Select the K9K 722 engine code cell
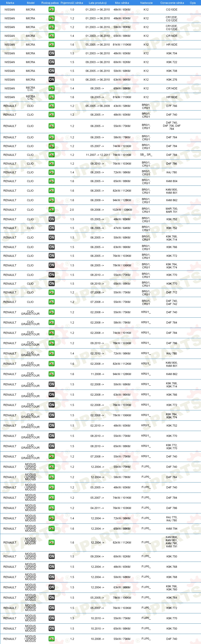The image size is (201, 644). tap(172, 62)
